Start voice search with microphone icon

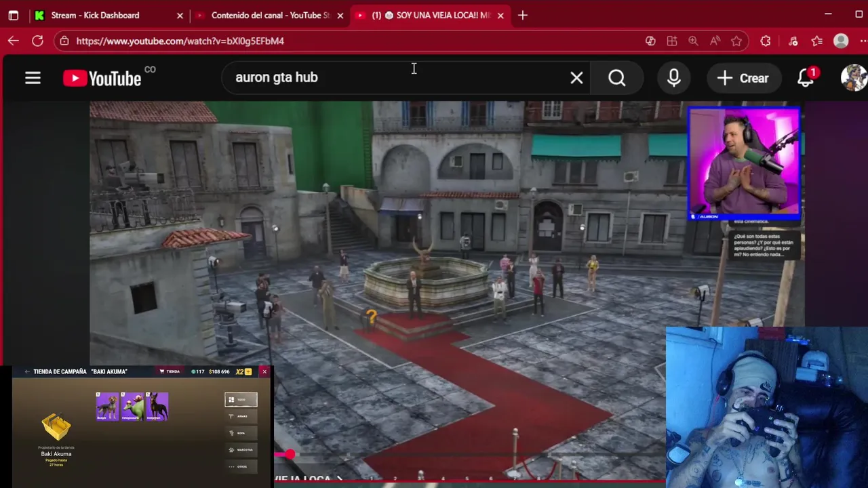673,78
